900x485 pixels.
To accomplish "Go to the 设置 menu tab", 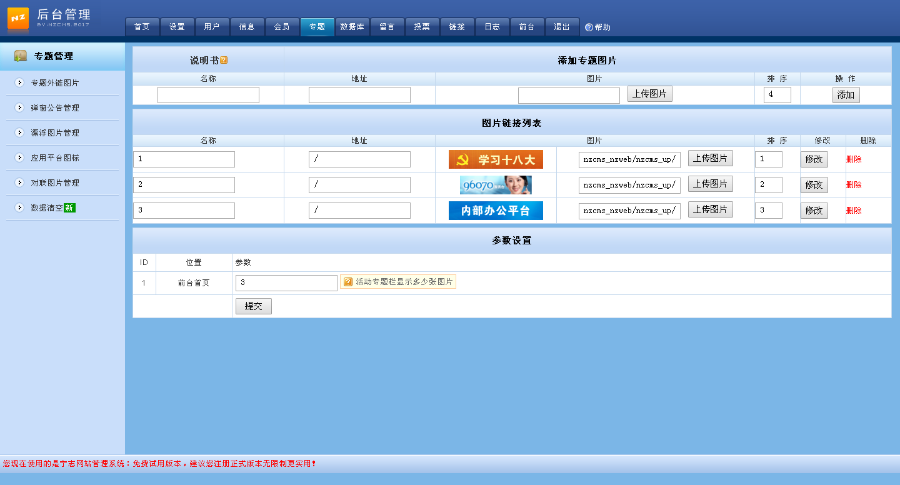I will coord(177,27).
